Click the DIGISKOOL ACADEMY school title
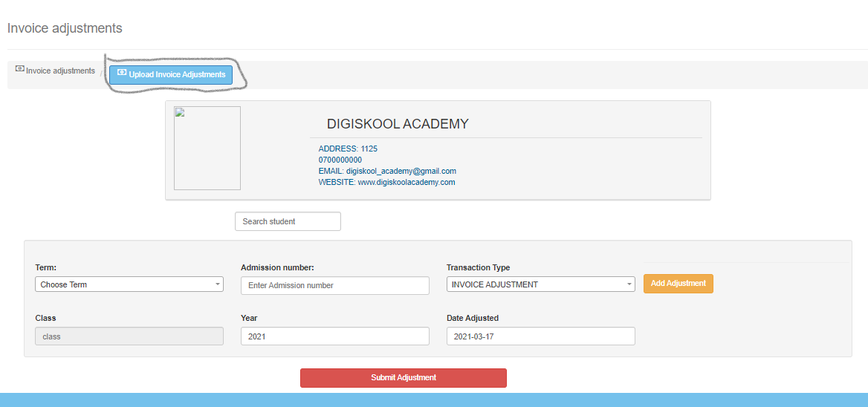Screen dimensions: 868x407 (x=398, y=124)
